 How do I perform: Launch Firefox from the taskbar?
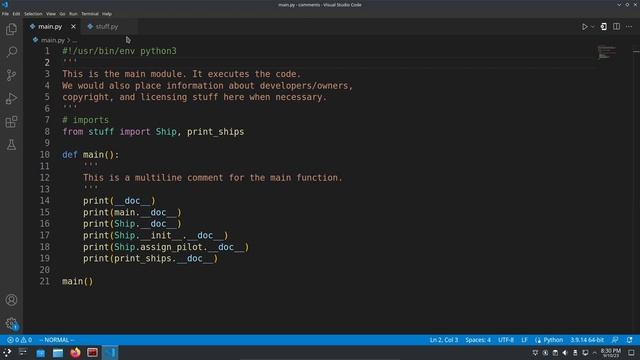(75, 352)
